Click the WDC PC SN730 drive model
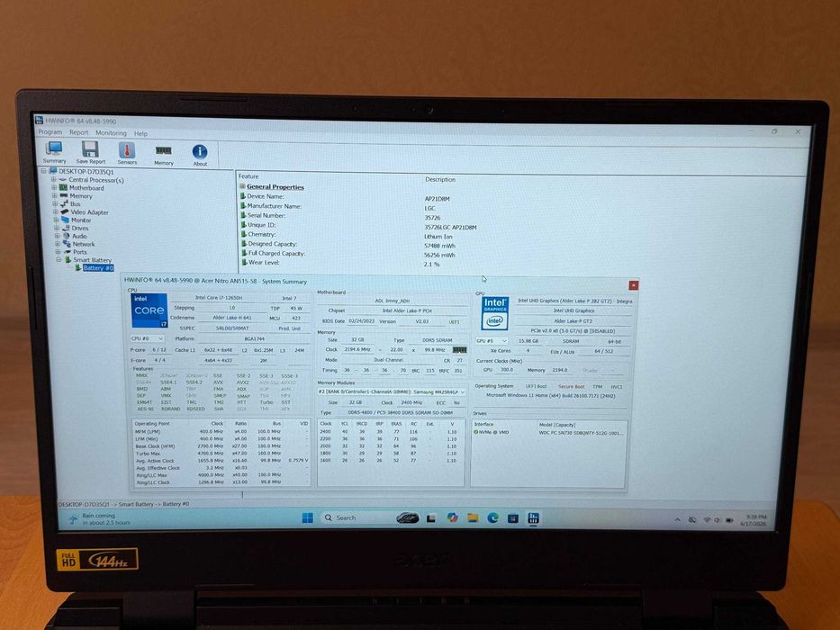 [582, 433]
